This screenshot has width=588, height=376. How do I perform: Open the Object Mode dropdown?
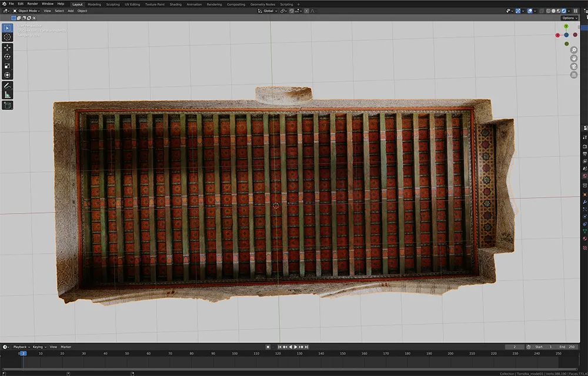click(26, 11)
